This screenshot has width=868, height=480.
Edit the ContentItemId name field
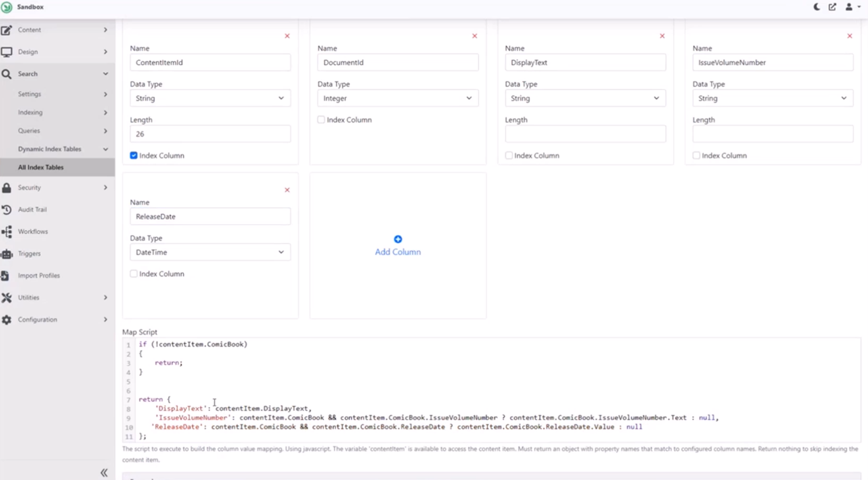click(x=210, y=62)
